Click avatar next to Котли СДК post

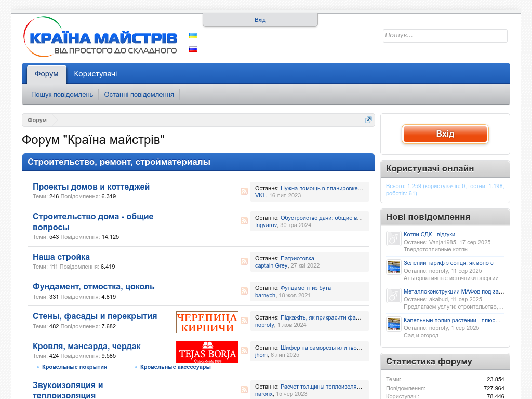393,238
